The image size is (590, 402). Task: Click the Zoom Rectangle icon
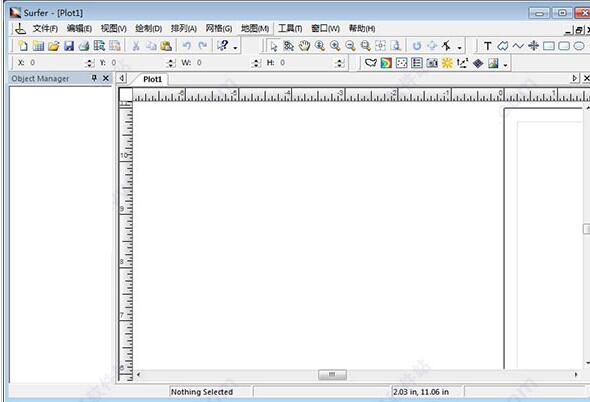(365, 46)
